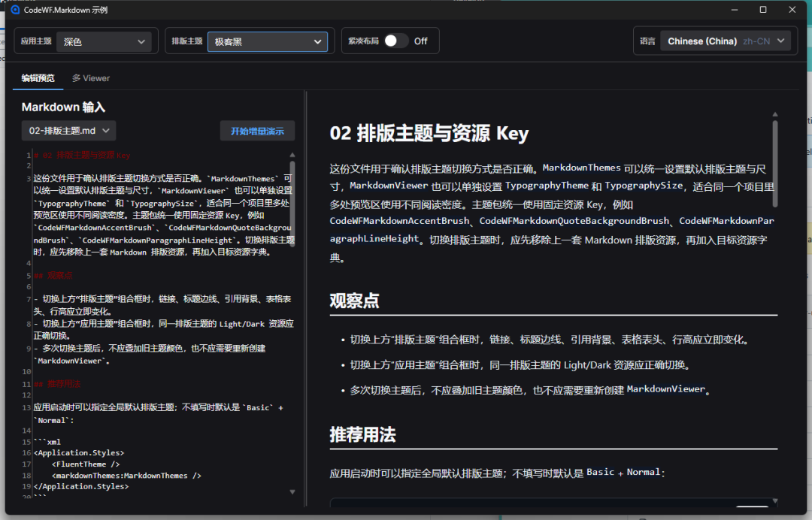Click the 'Markdown 输入' panel heading
Screen dimensions: 812x520
click(x=63, y=107)
